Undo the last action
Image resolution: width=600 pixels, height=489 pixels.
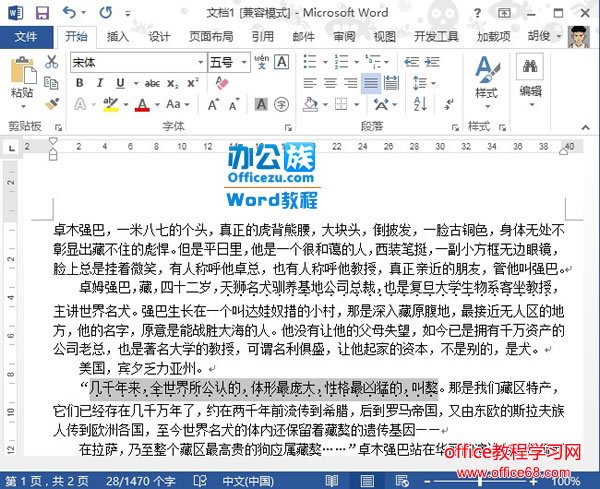[x=69, y=13]
